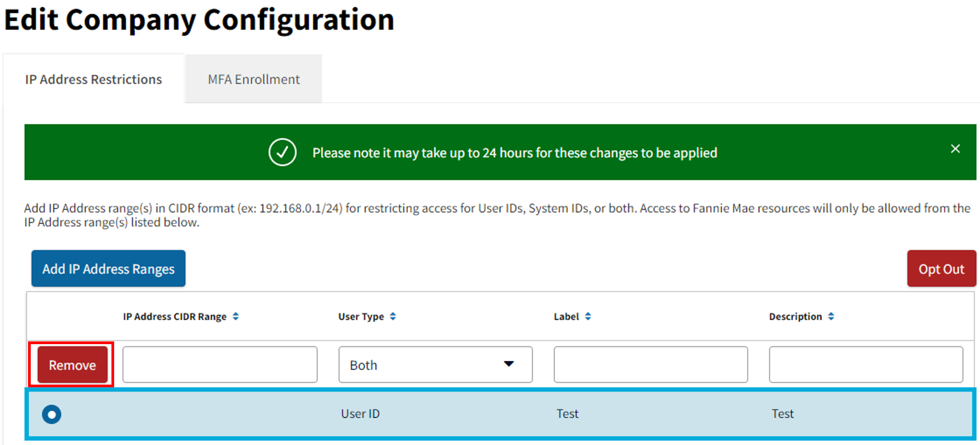Click into the empty Description field
The width and height of the screenshot is (980, 445).
pyautogui.click(x=866, y=364)
